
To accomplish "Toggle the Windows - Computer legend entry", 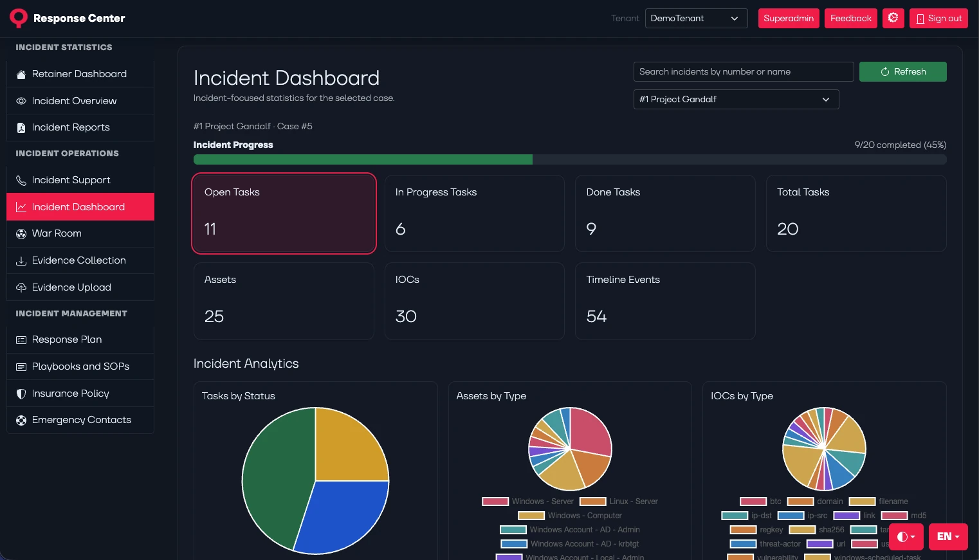I will (570, 516).
